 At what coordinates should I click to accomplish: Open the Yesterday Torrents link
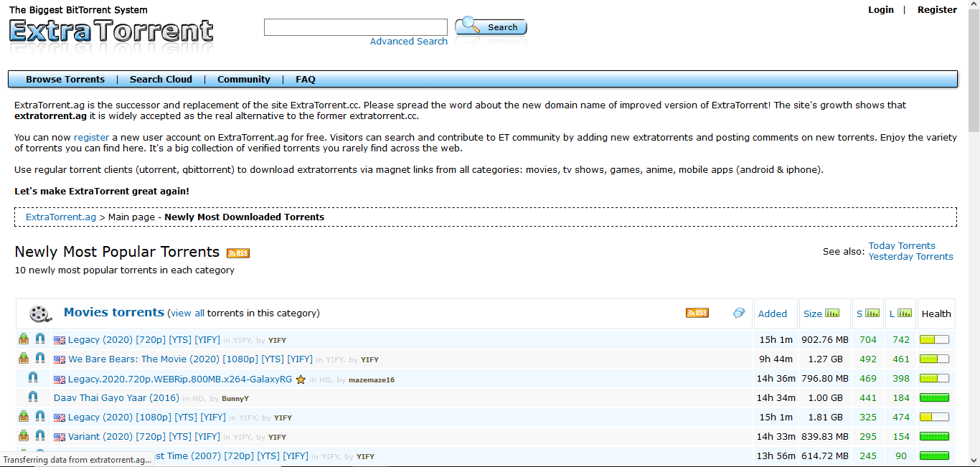point(911,256)
